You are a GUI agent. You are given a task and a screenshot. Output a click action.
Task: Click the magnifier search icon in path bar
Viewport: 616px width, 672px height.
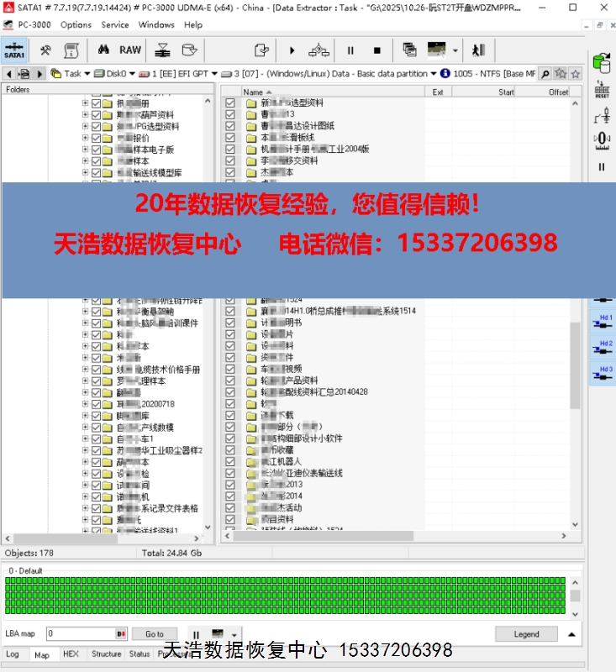tap(545, 74)
